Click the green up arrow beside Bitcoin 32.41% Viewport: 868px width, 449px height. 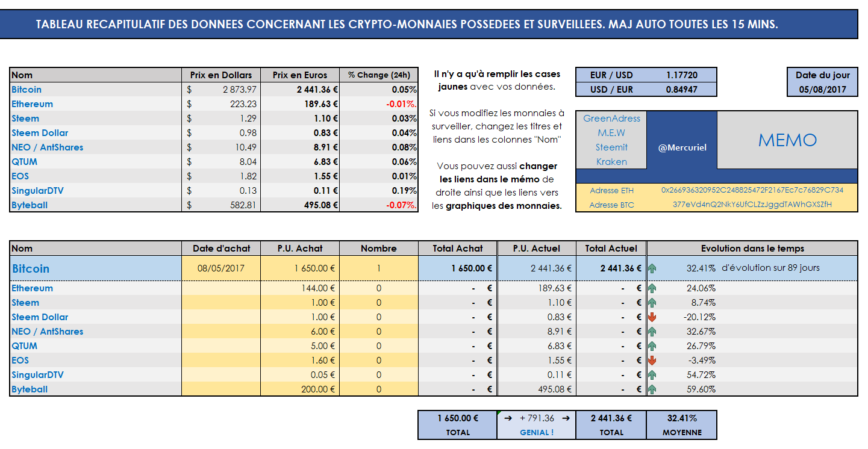[652, 268]
